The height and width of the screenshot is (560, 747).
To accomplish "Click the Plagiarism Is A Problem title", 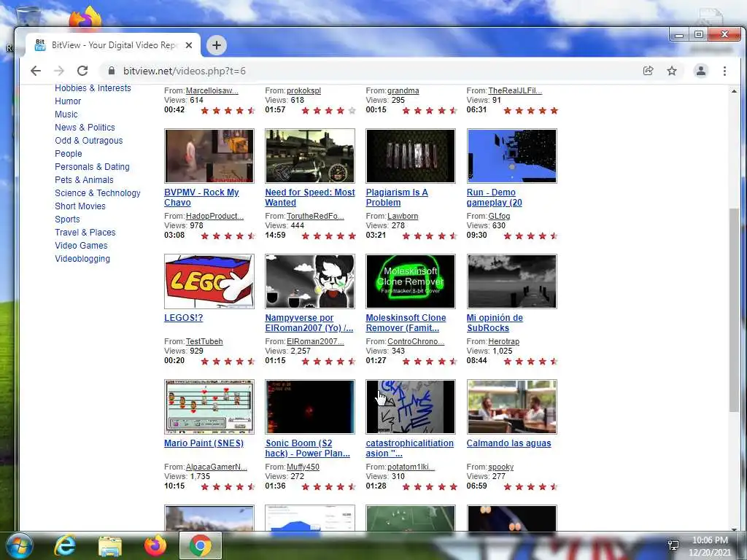I will coord(397,197).
